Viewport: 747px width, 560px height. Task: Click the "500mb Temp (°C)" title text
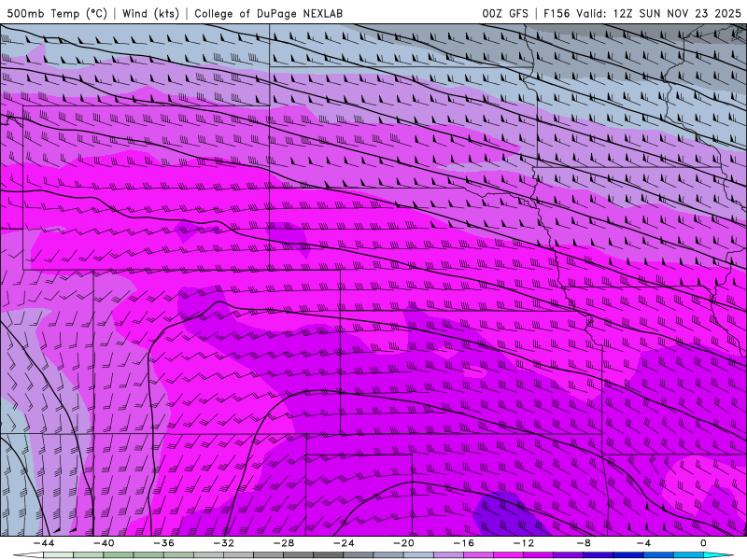(x=57, y=13)
